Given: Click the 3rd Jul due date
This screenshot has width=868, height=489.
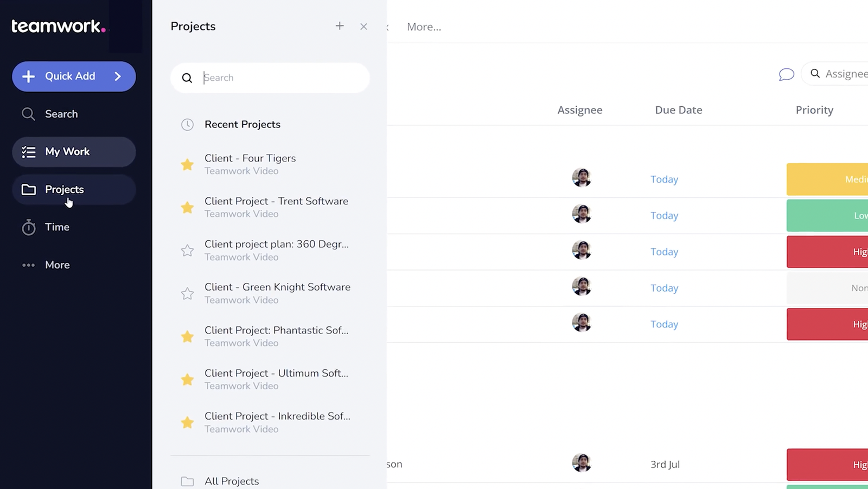Looking at the screenshot, I should (665, 465).
